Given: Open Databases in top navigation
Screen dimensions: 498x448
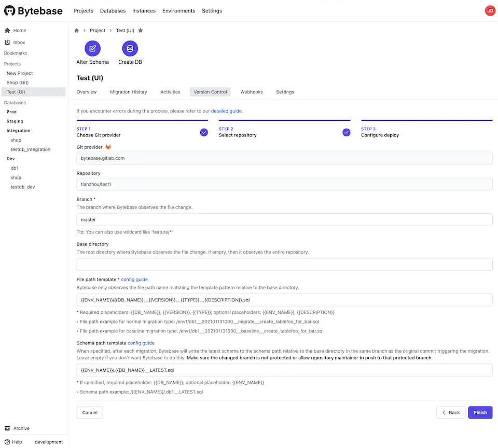Looking at the screenshot, I should point(113,11).
